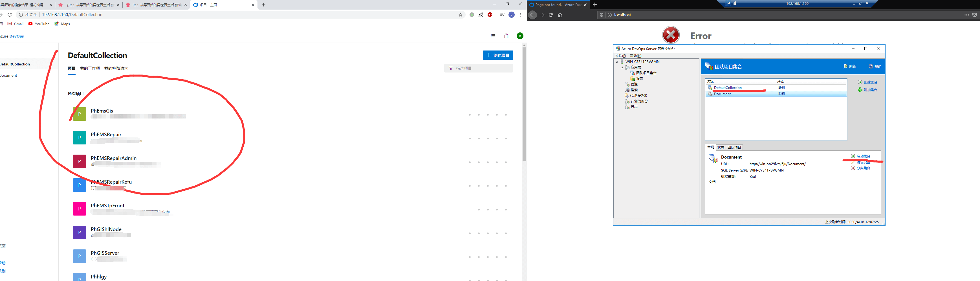Viewport: 980px width, 281px height.
Task: Bookmark the page with the star icon
Action: tap(460, 15)
